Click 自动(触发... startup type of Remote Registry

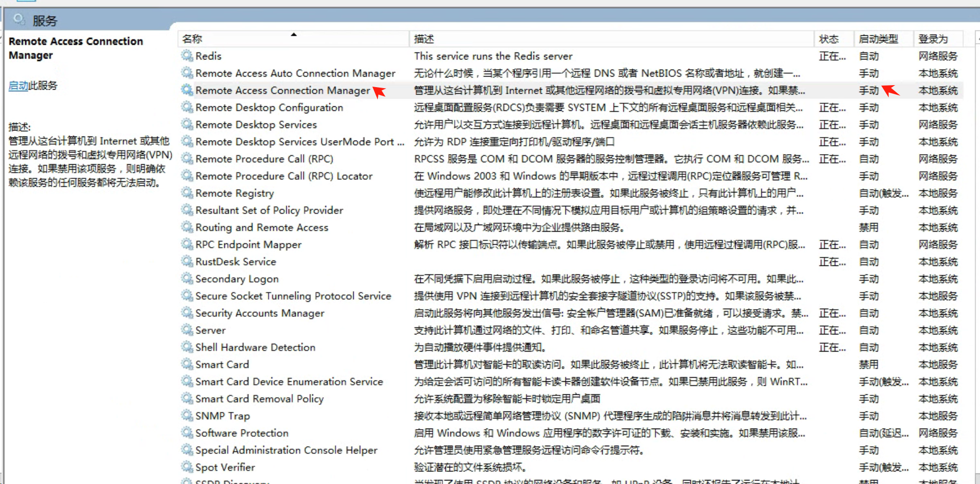(x=884, y=193)
